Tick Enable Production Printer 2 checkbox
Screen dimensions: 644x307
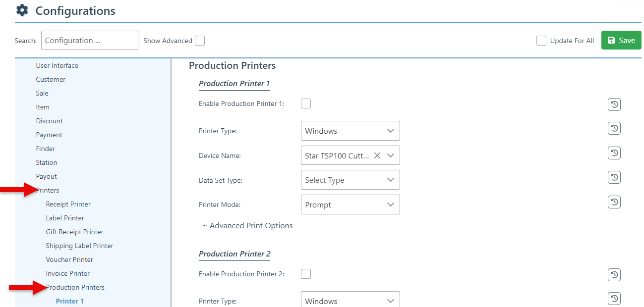306,274
